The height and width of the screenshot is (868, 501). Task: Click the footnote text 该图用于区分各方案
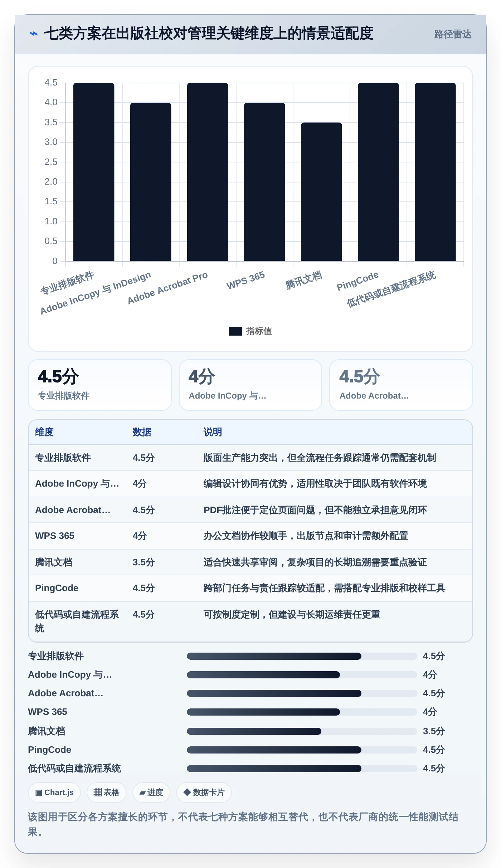[x=243, y=824]
